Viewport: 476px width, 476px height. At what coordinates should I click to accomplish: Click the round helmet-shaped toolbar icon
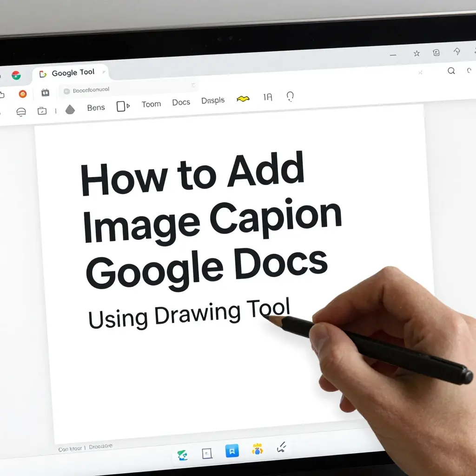click(21, 112)
